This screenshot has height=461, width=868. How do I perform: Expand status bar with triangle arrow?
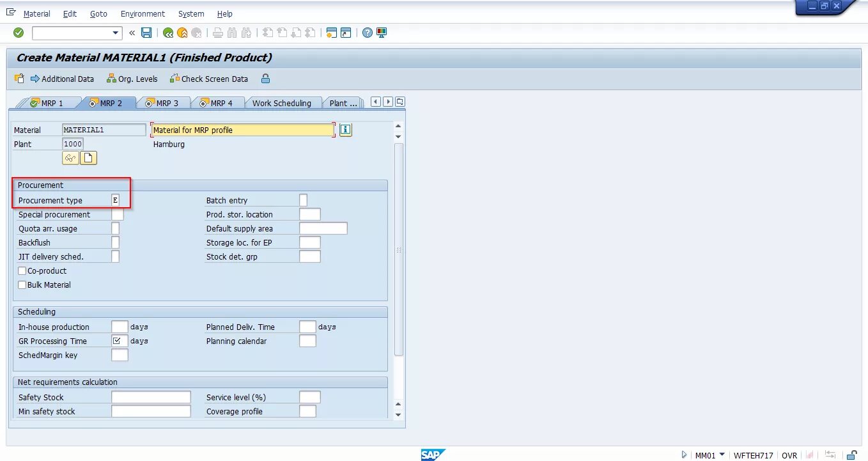point(685,455)
